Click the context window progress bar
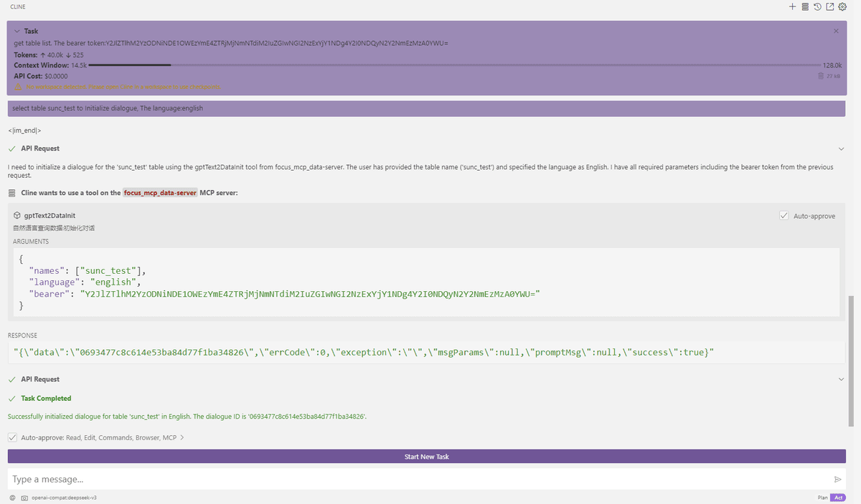This screenshot has width=861, height=504. click(x=456, y=65)
